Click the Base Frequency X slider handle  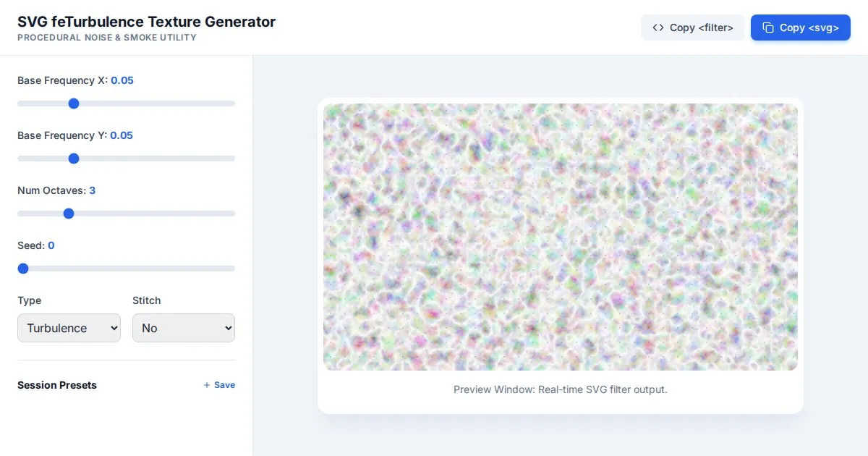(73, 104)
